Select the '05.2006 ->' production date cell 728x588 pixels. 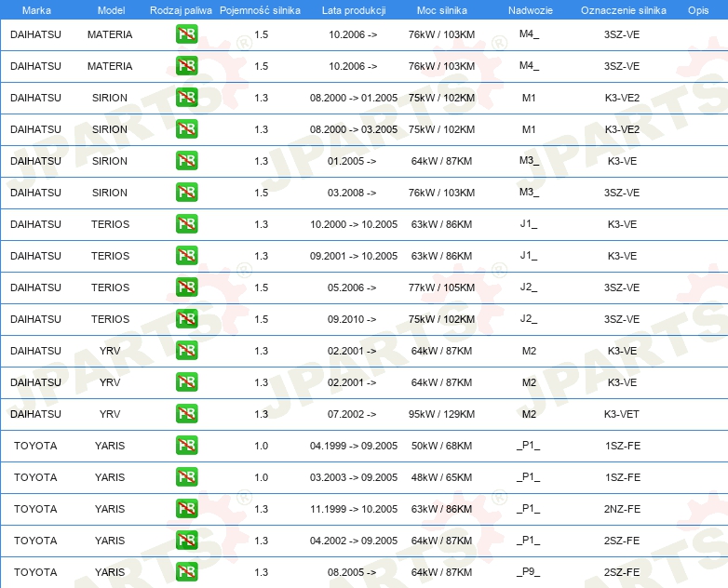(x=352, y=287)
